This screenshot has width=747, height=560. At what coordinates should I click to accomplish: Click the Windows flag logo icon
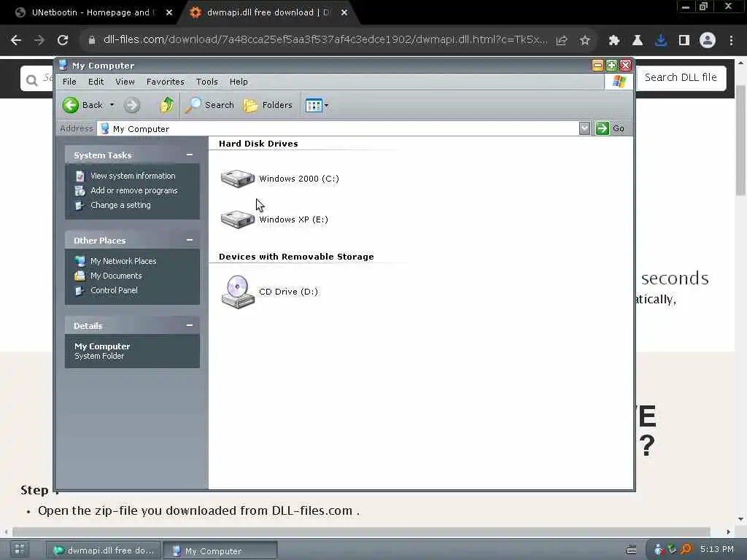click(619, 82)
